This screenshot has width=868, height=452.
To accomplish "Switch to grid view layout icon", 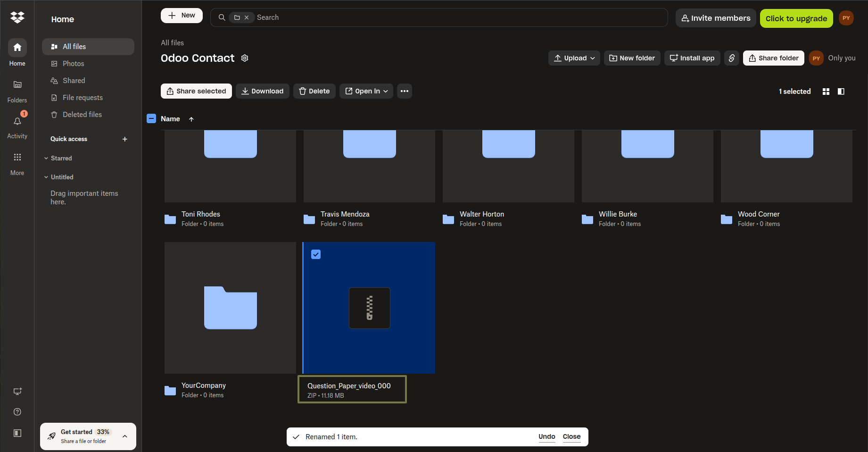I will click(826, 92).
